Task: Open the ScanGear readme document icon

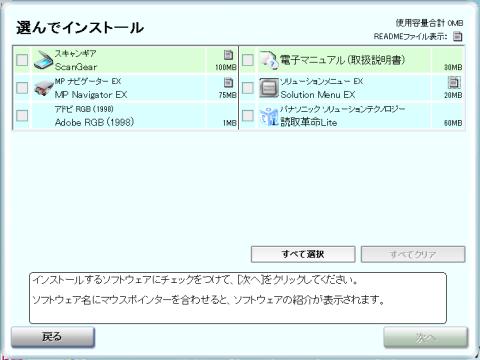Action: [x=228, y=54]
